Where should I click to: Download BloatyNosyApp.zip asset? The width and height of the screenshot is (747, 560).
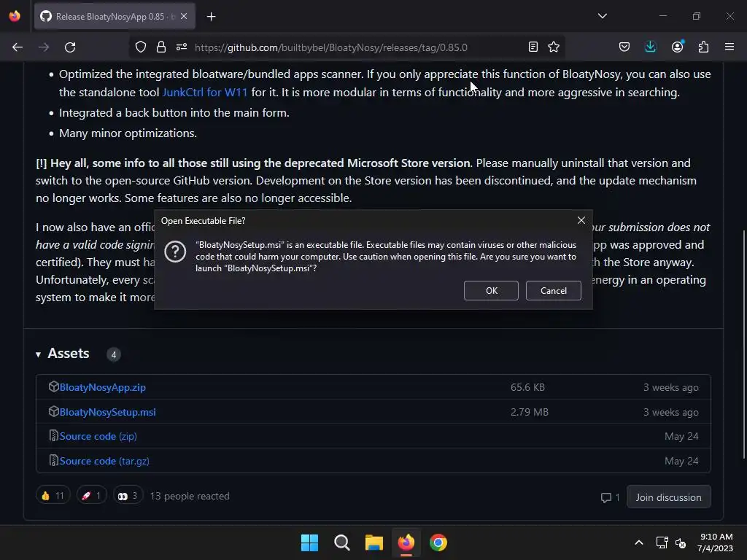[x=102, y=388]
